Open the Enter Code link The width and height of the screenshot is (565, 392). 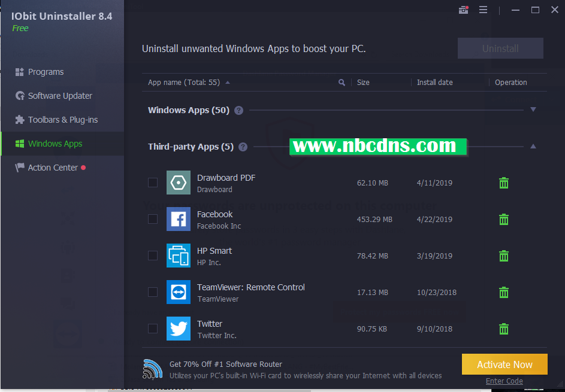(504, 381)
